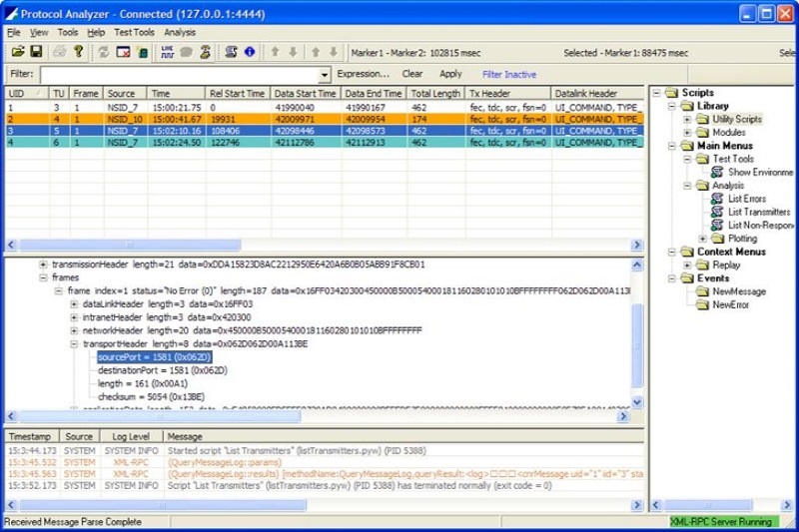
Task: Click the second grey up arrow icon
Action: (316, 52)
